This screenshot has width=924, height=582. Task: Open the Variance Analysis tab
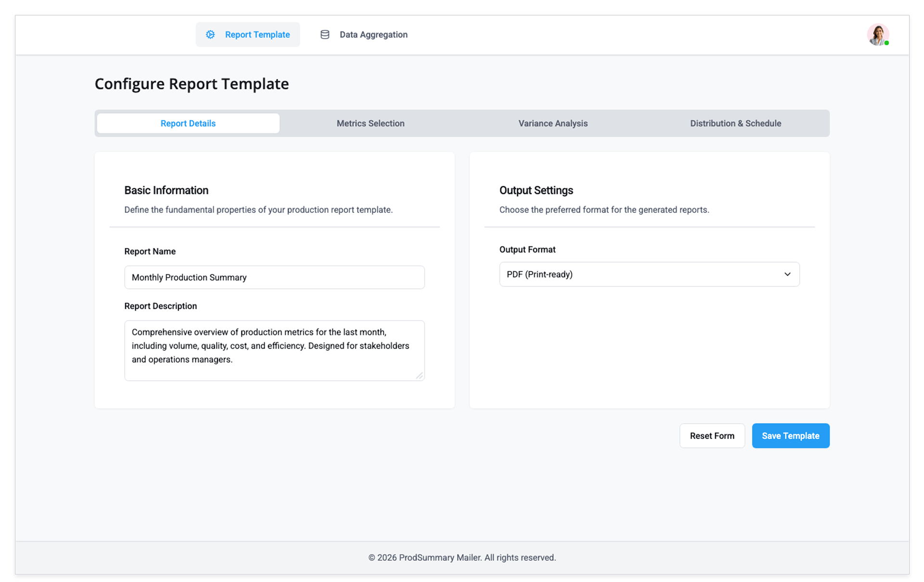pyautogui.click(x=552, y=123)
